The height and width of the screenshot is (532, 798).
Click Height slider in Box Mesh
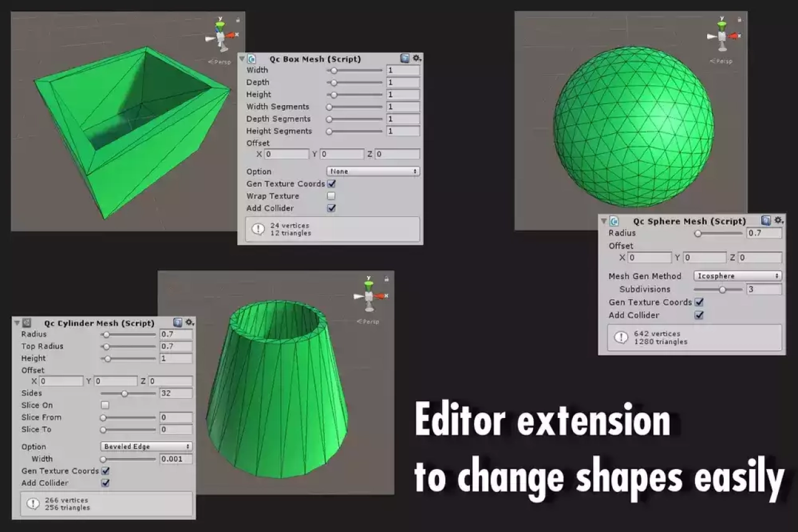pos(355,95)
